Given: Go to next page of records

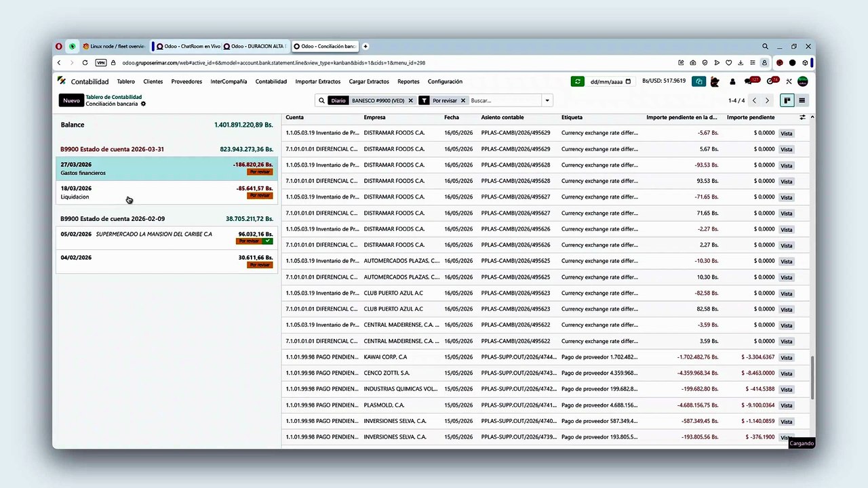Looking at the screenshot, I should pyautogui.click(x=767, y=100).
